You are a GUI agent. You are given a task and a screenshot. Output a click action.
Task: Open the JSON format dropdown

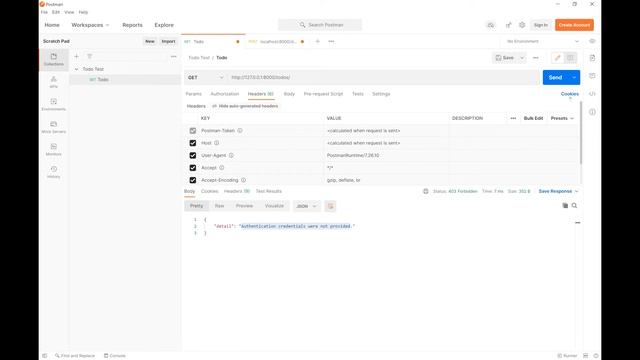(306, 206)
